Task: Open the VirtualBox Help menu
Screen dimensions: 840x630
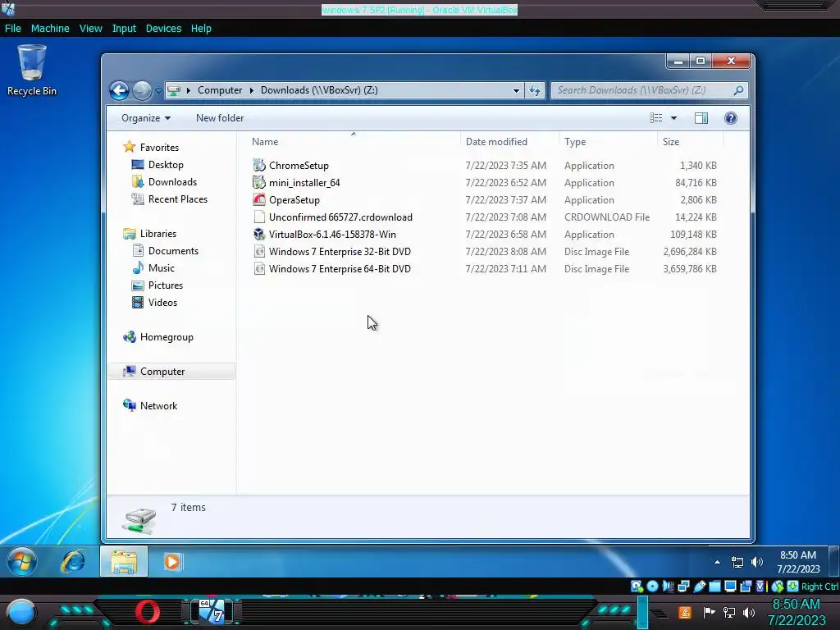Action: 201,29
